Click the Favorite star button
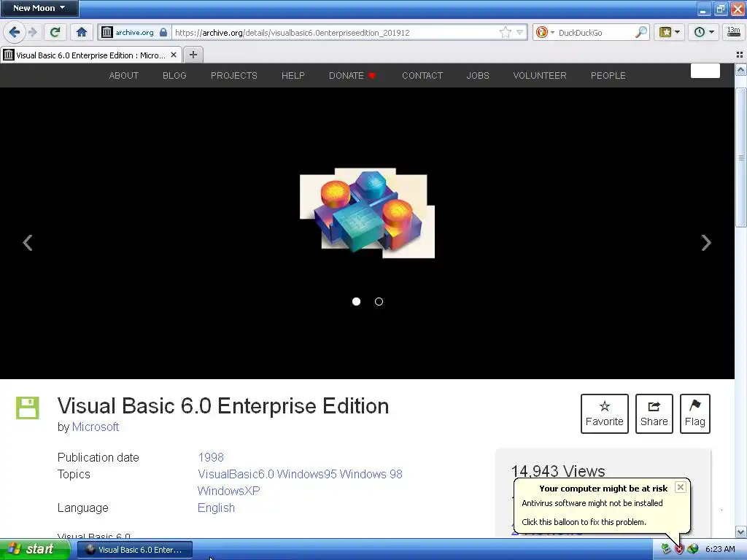Screen dimensions: 747x560 tap(605, 413)
